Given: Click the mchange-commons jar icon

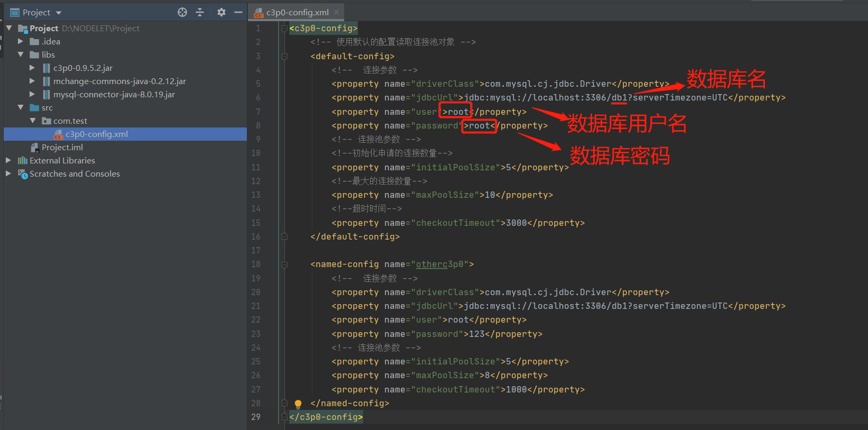Looking at the screenshot, I should (x=47, y=81).
